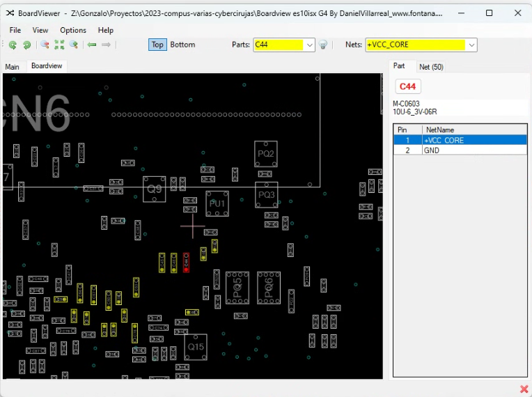This screenshot has width=532, height=397.
Task: Click the PQ2 component on the board
Action: pyautogui.click(x=266, y=154)
